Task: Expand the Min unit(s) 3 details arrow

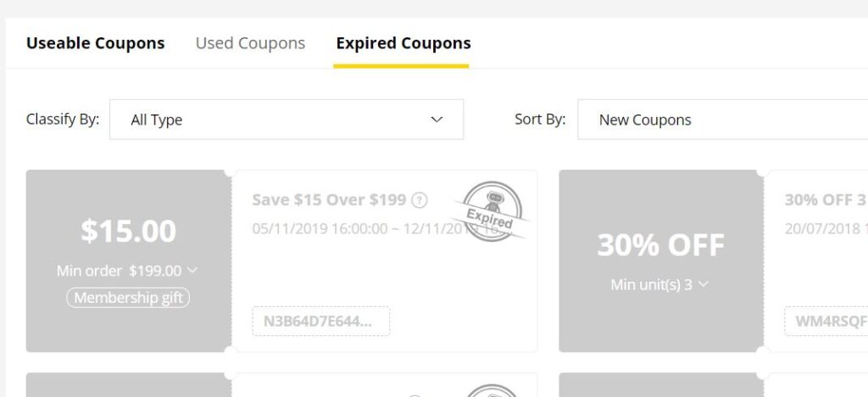Action: coord(703,284)
